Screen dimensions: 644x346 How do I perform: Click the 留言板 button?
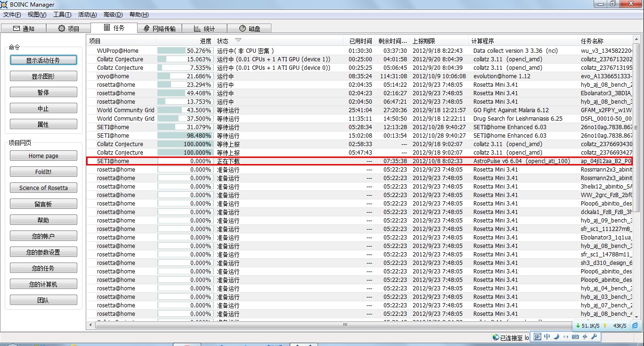coord(43,204)
